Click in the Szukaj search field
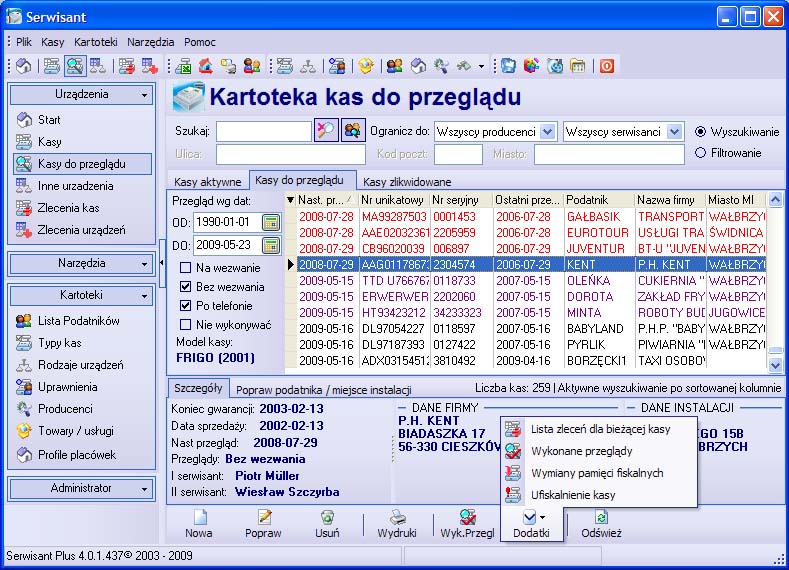Viewport: 789px width, 570px height. [x=264, y=131]
